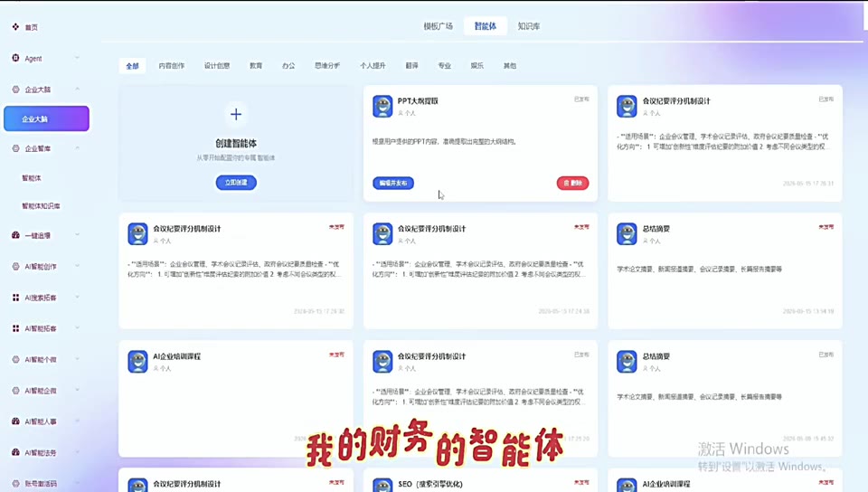
Task: Click the SEO (搜索引擎优化) card title
Action: [430, 484]
